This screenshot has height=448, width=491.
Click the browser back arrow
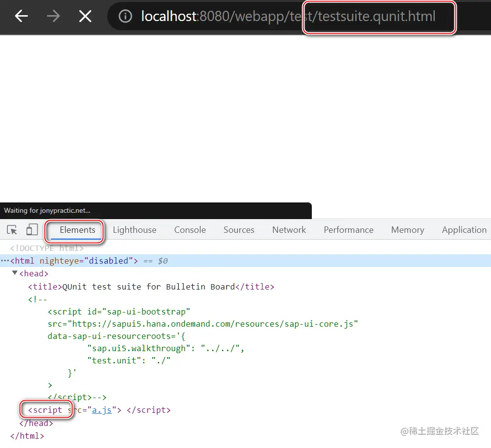pyautogui.click(x=21, y=16)
